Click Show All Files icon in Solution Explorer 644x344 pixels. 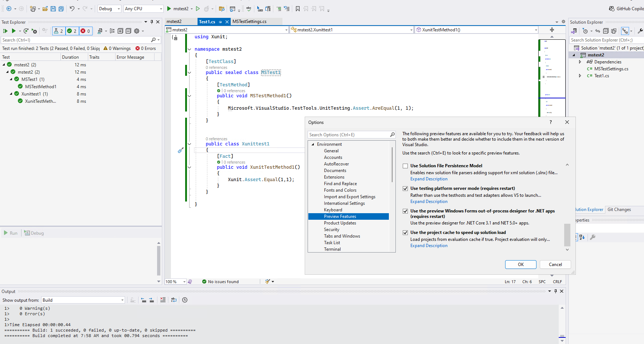point(614,31)
